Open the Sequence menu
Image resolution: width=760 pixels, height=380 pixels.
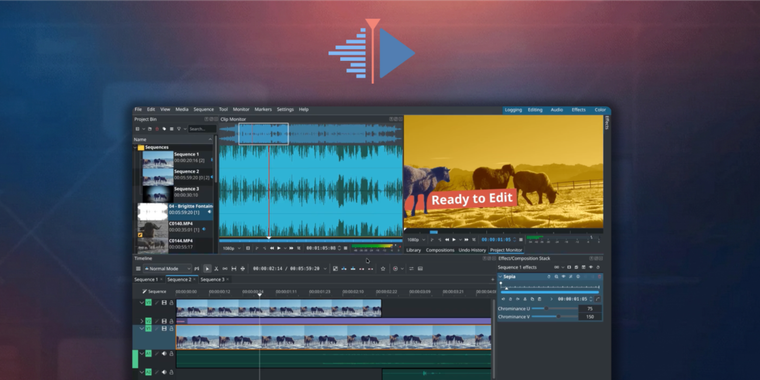[x=204, y=110]
